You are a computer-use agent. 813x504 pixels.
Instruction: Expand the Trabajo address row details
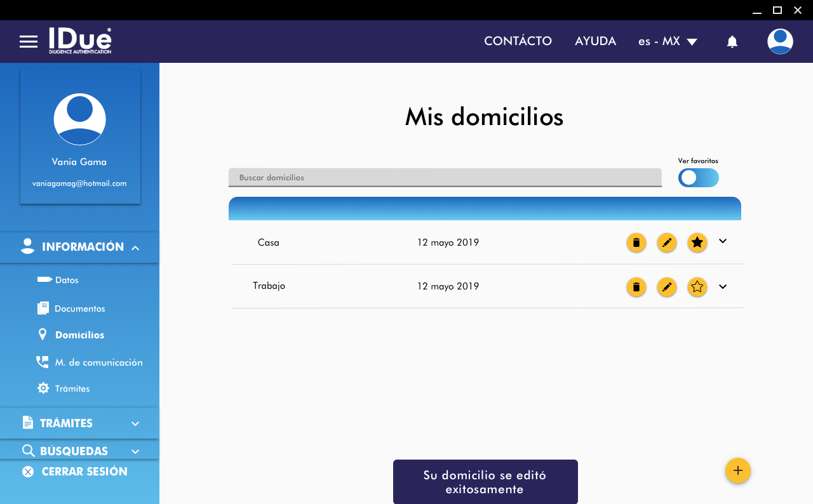coord(722,286)
